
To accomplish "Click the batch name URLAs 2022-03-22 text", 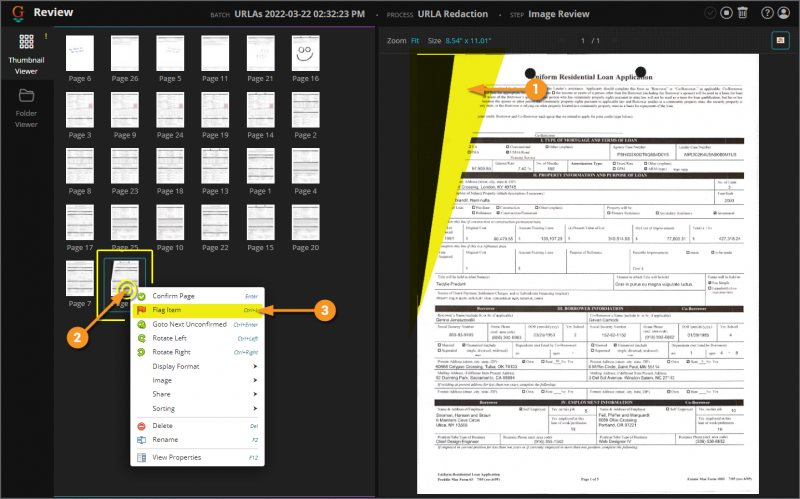I will pos(299,14).
